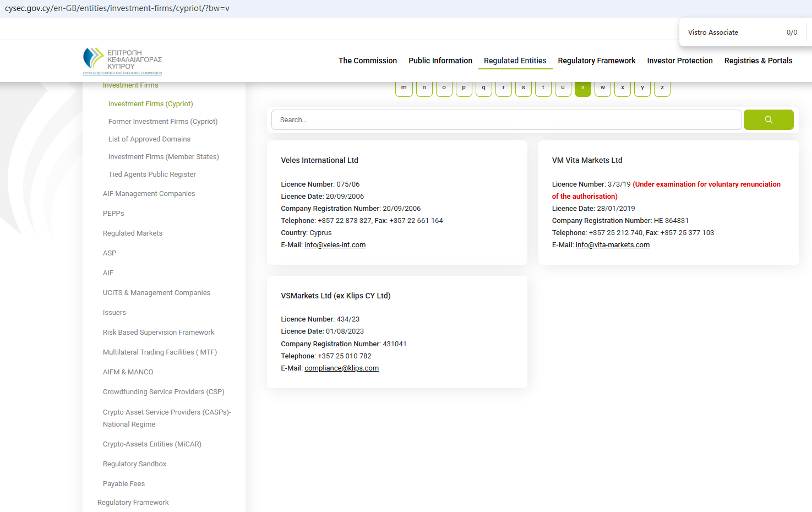Go to AIF Management Companies in sidebar
The image size is (812, 512).
[149, 194]
